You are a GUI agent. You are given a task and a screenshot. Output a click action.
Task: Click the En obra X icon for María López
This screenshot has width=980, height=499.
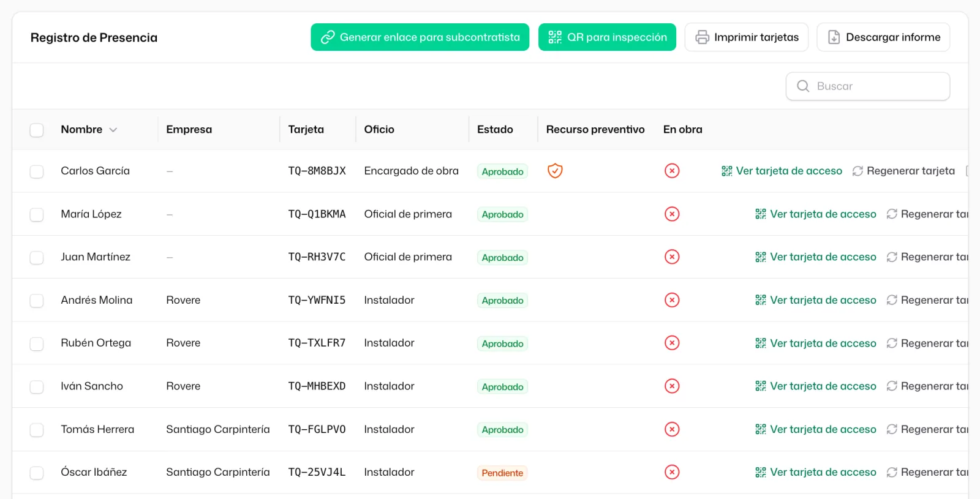pos(672,214)
